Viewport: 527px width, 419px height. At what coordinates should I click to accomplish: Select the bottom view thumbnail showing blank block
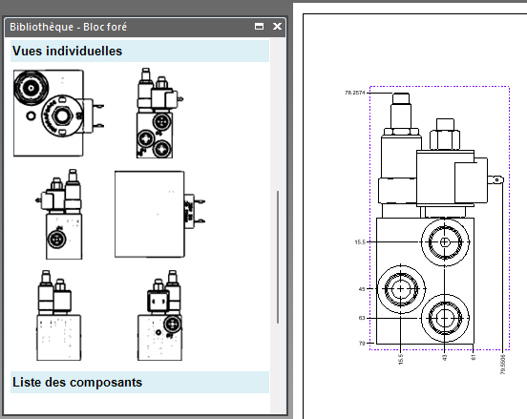(x=160, y=214)
